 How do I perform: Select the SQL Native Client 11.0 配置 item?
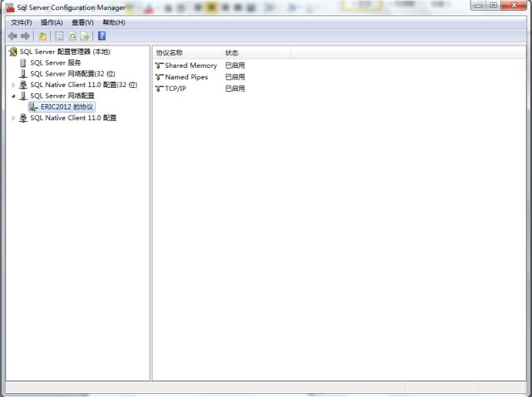(x=73, y=118)
